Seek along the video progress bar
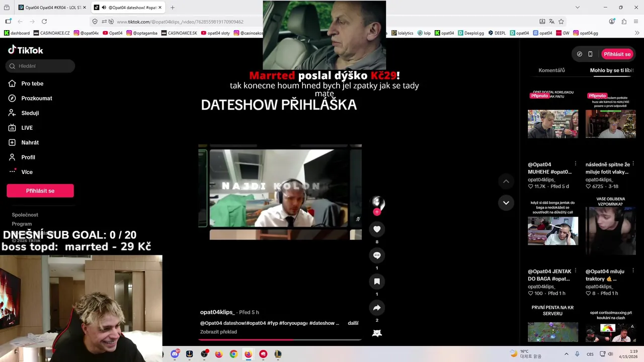This screenshot has width=644, height=362. [x=280, y=340]
